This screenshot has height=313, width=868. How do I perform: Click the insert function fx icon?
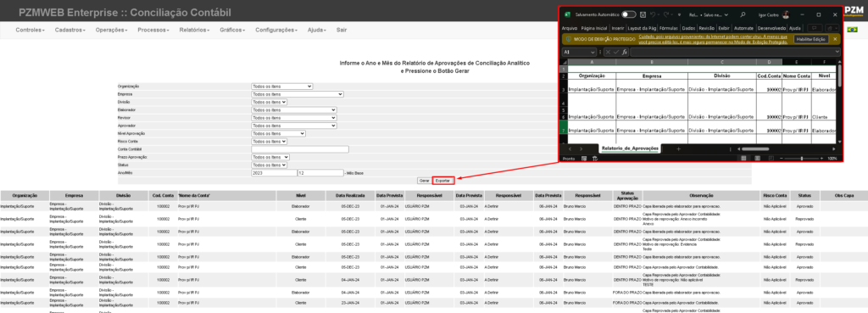pyautogui.click(x=625, y=52)
